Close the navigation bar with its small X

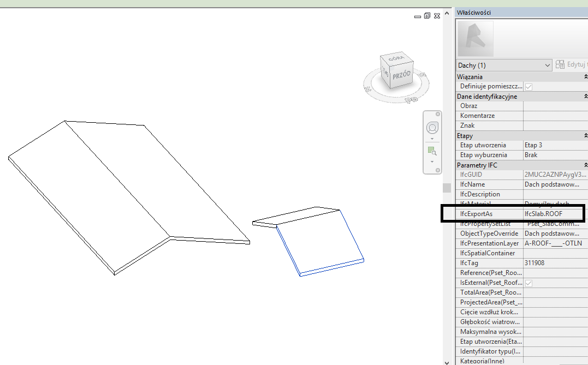tap(438, 114)
